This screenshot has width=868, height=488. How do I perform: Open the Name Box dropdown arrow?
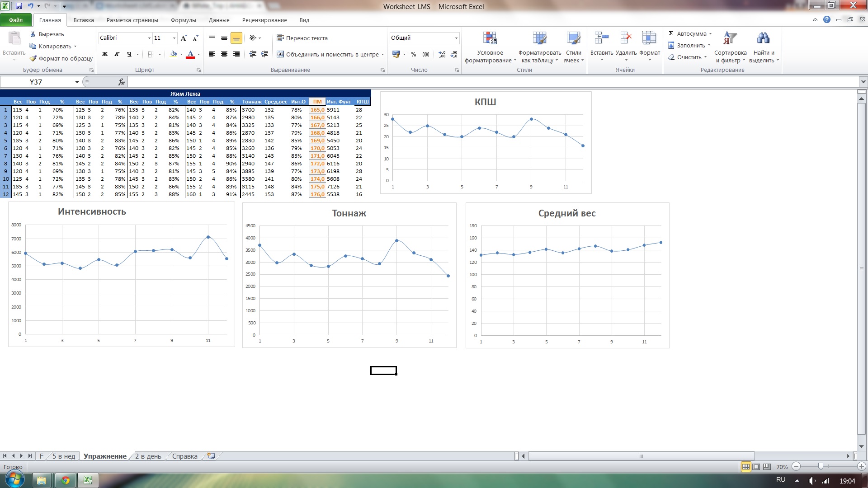[77, 82]
